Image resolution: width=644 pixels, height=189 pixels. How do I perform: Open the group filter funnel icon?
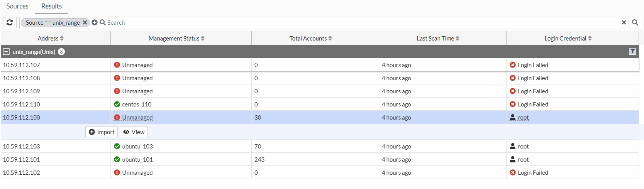click(x=632, y=52)
